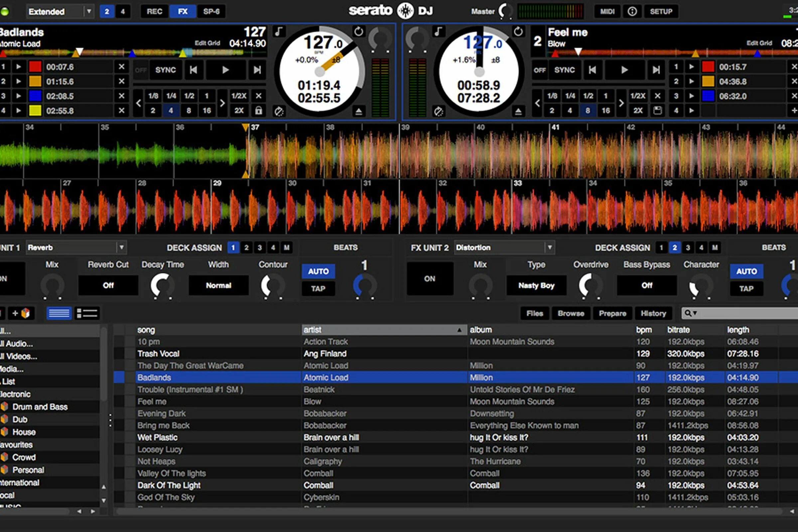Open the REC panel tab
Screen dimensions: 798x532
point(154,12)
